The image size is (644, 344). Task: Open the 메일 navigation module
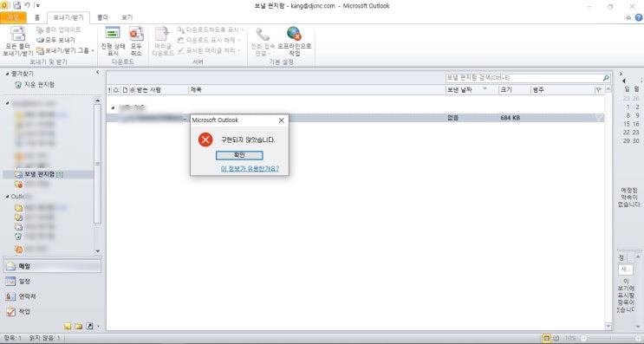pos(52,266)
